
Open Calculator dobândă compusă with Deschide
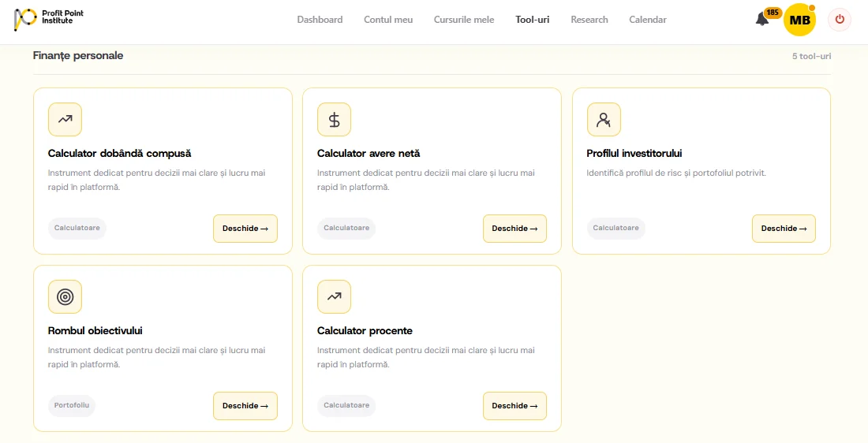pyautogui.click(x=245, y=229)
